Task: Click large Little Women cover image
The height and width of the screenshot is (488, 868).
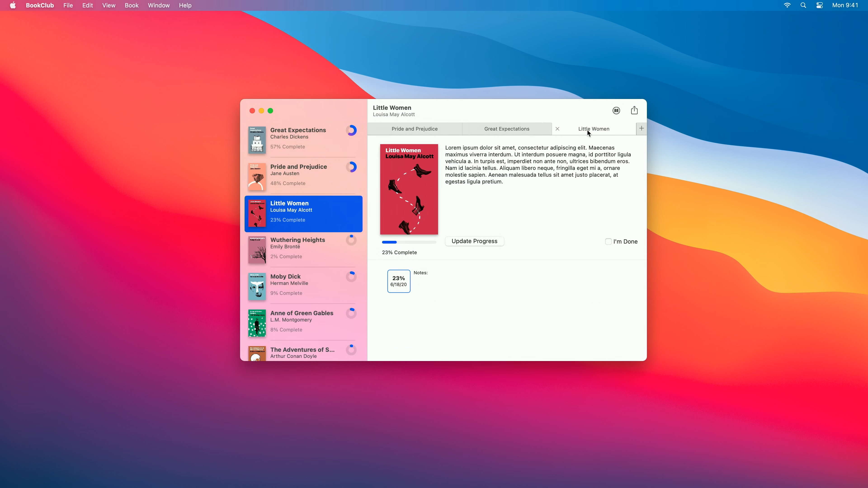Action: [x=409, y=189]
